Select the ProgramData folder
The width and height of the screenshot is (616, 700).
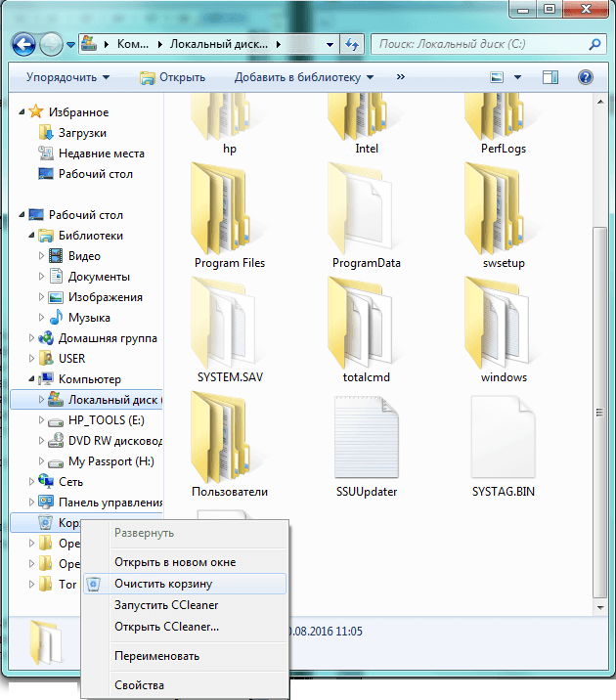[x=367, y=216]
